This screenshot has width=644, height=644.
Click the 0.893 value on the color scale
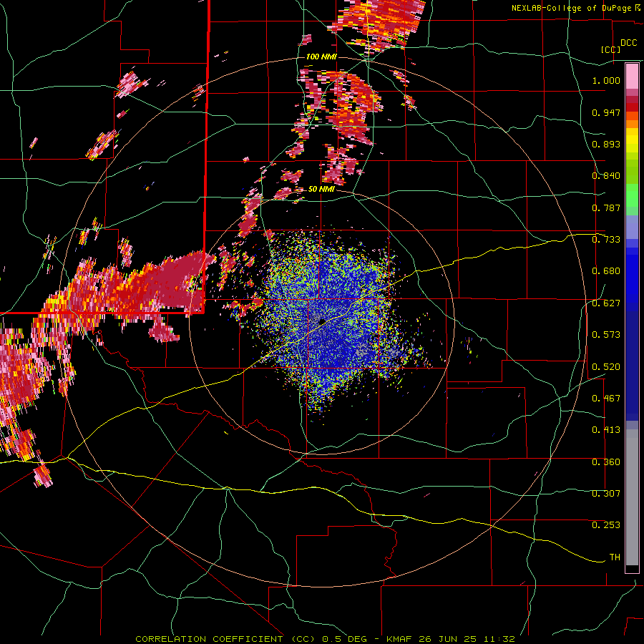pyautogui.click(x=606, y=144)
